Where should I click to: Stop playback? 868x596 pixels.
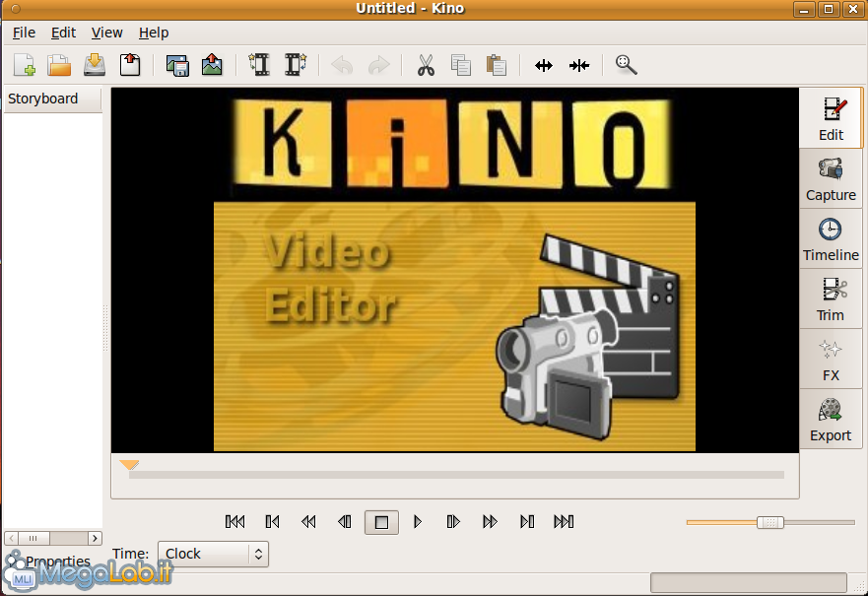click(381, 522)
